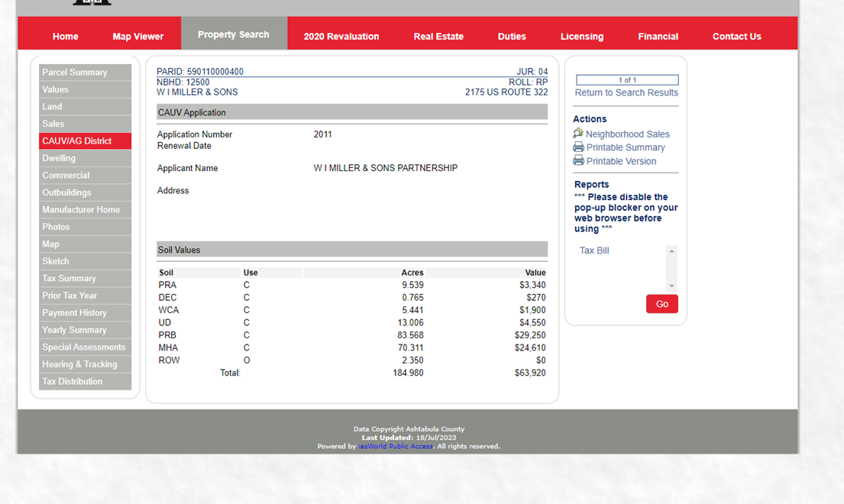Screen dimensions: 844x504
Task: Select Tax Bill in Reports list
Action: (x=594, y=250)
